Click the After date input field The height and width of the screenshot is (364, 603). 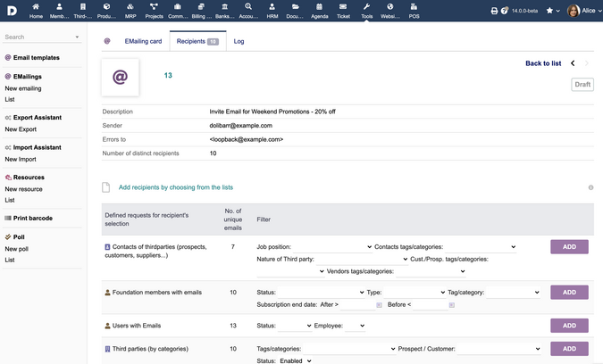click(x=357, y=305)
